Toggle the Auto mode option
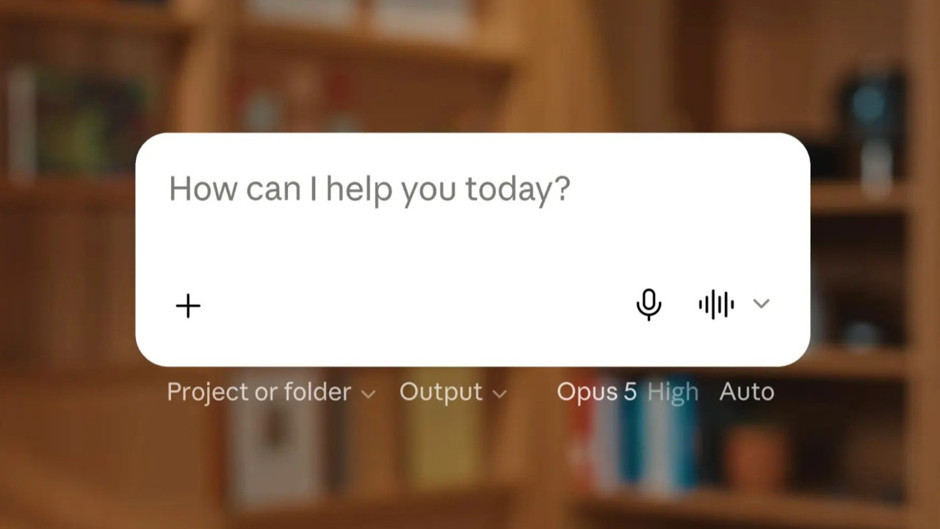 (746, 392)
